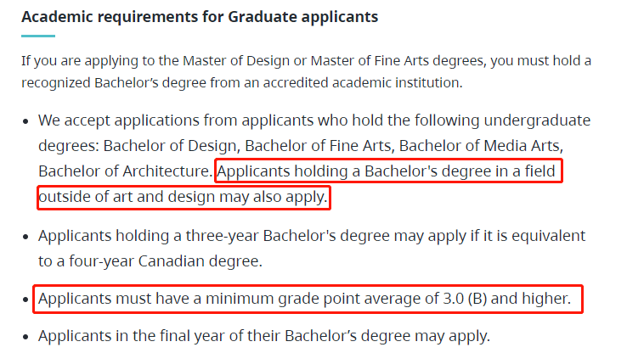The width and height of the screenshot is (627, 364).
Task: Click the last bullet point marker
Action: click(x=26, y=337)
